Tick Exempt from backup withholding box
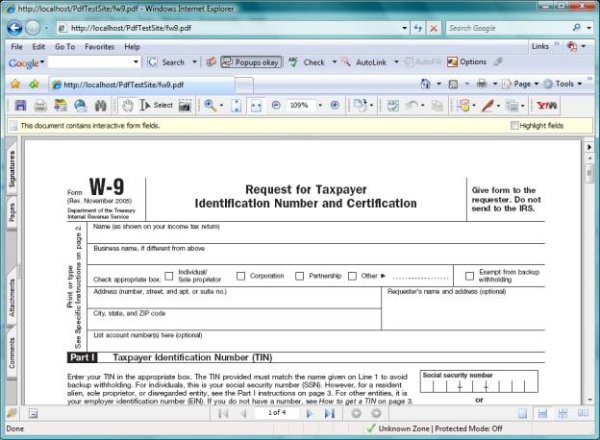 (470, 276)
